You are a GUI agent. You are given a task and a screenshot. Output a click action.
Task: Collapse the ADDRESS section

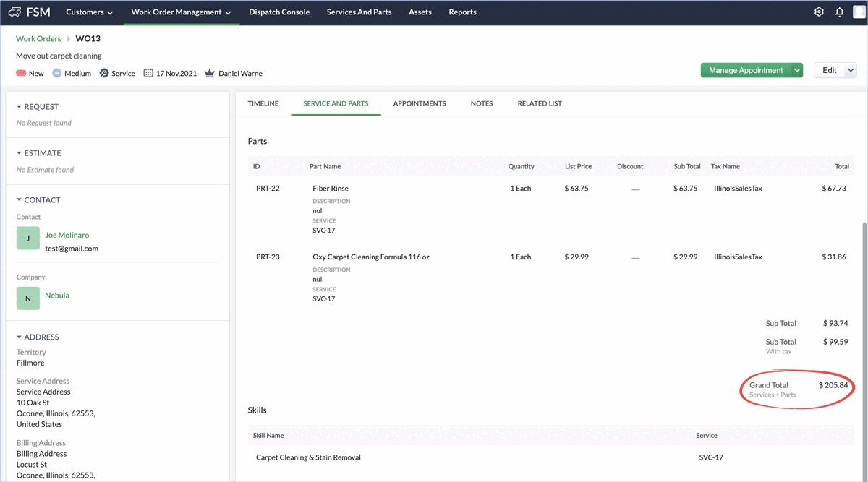(x=20, y=337)
